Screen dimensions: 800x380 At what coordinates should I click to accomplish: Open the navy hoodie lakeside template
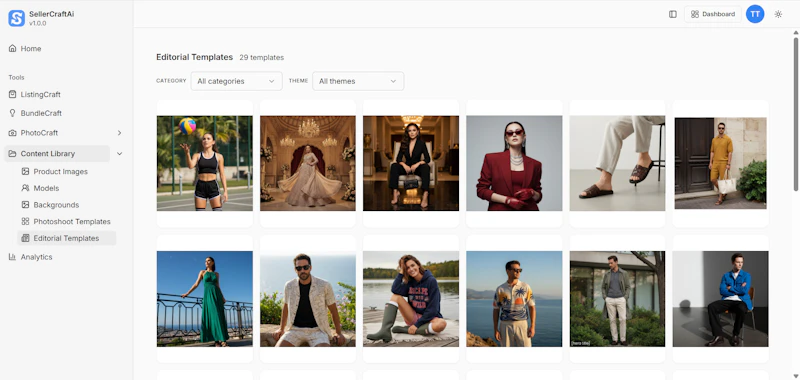(x=411, y=299)
